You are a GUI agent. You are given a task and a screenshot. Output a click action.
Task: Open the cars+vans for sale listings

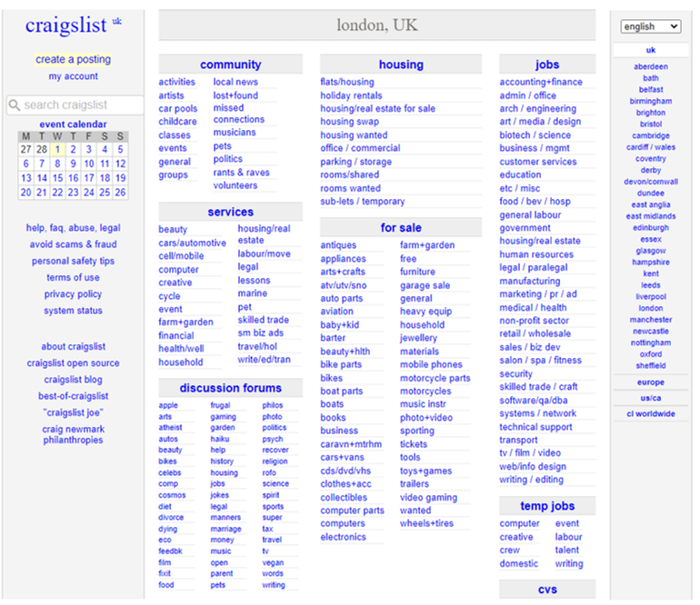pos(342,457)
